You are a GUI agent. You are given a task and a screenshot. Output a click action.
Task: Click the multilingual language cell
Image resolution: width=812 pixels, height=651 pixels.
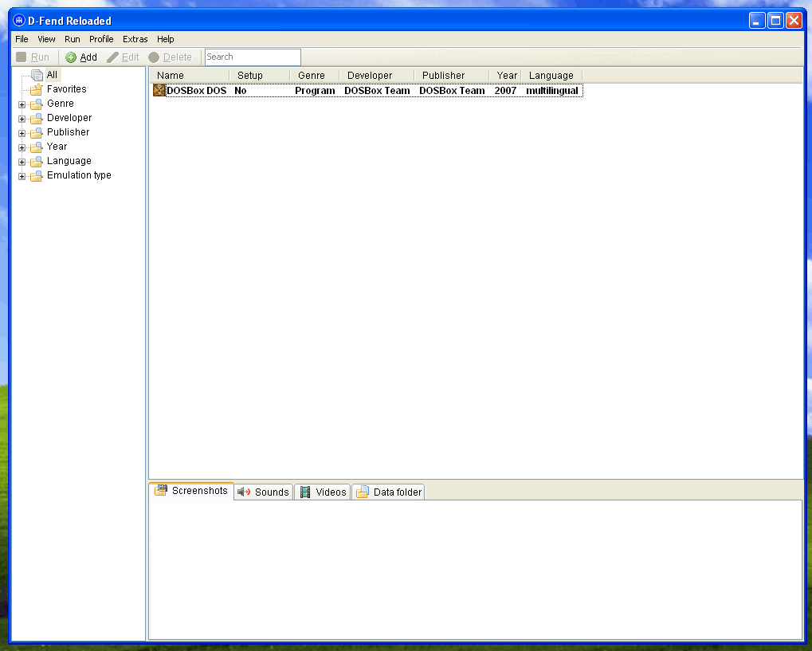pyautogui.click(x=552, y=91)
